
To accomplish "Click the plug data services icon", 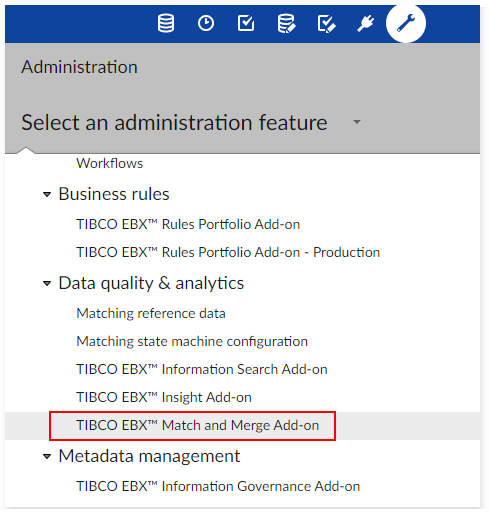I will click(x=366, y=23).
